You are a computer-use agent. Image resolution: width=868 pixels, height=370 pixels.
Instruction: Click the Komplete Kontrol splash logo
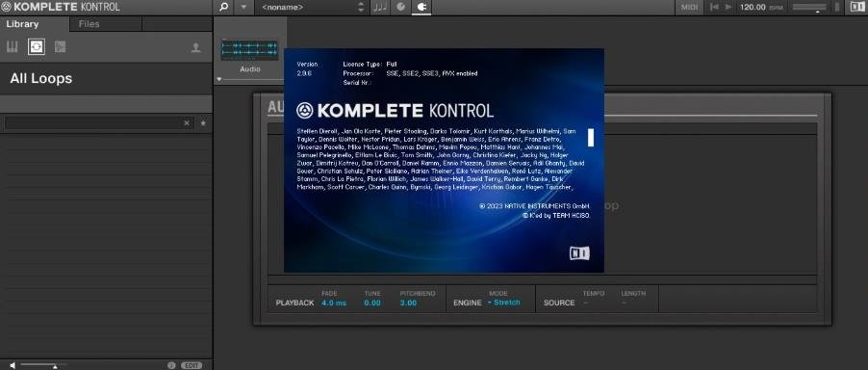(395, 111)
